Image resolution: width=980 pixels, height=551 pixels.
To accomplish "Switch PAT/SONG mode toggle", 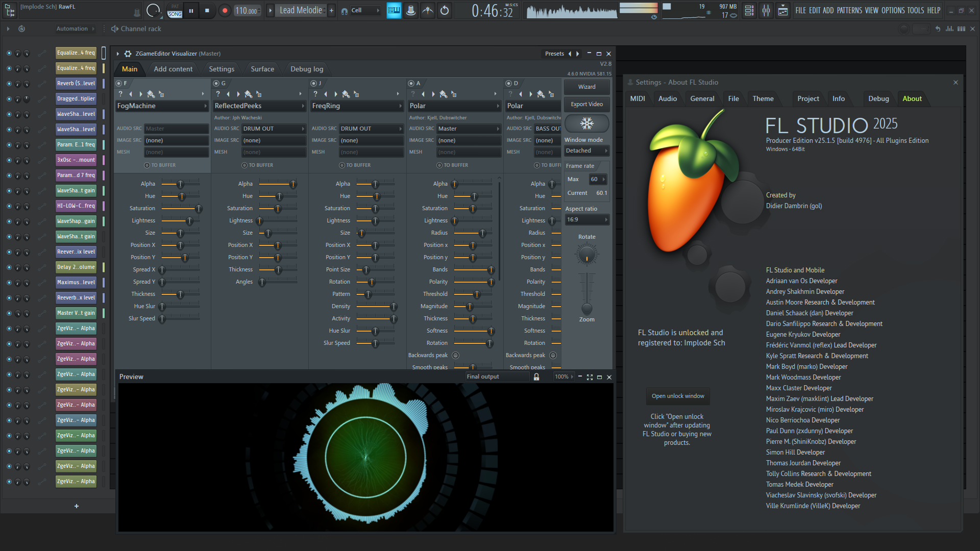I will click(175, 10).
